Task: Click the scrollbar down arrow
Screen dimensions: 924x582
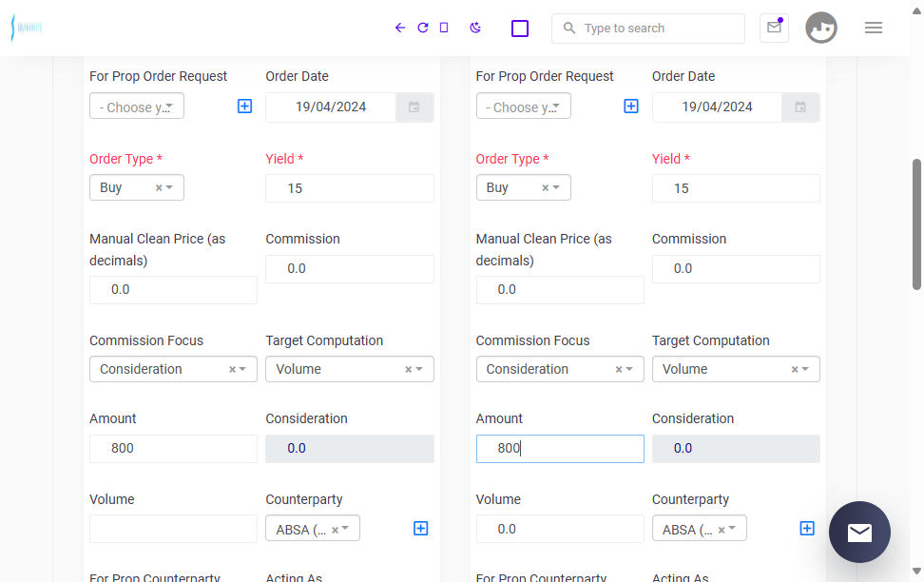Action: click(916, 571)
